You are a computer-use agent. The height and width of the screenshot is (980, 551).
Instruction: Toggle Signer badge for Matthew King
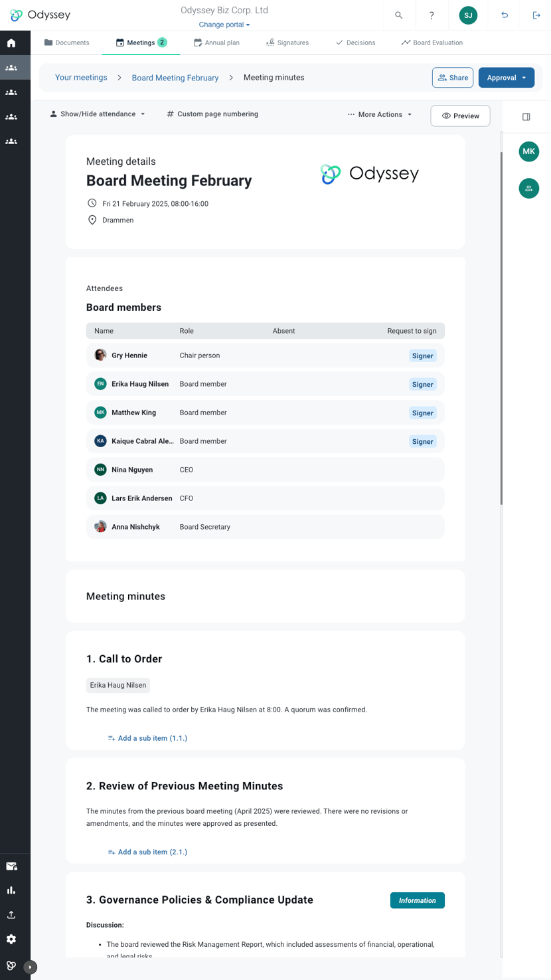(x=422, y=413)
